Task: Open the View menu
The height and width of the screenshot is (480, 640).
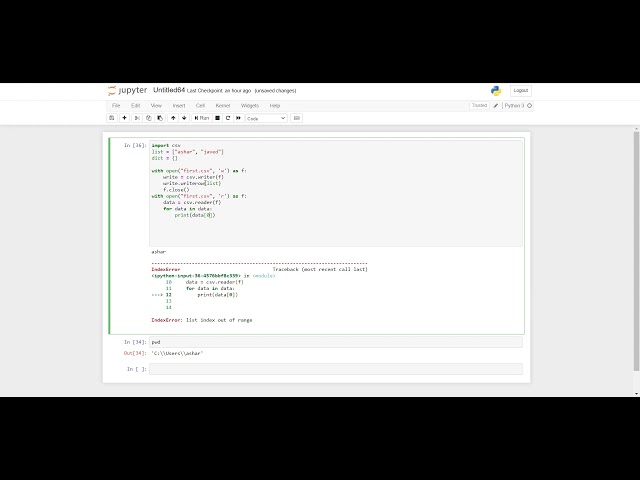Action: tap(156, 105)
